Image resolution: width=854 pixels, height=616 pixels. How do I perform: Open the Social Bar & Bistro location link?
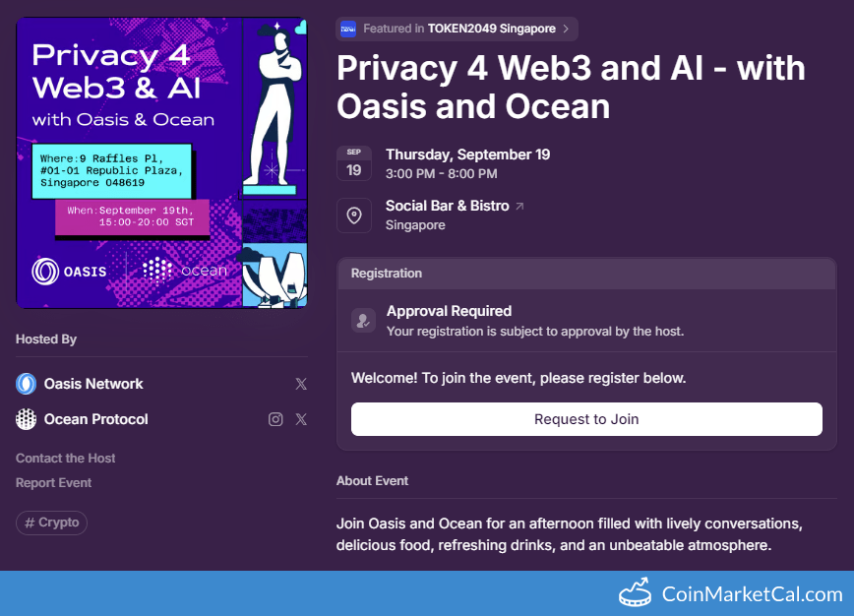click(447, 206)
